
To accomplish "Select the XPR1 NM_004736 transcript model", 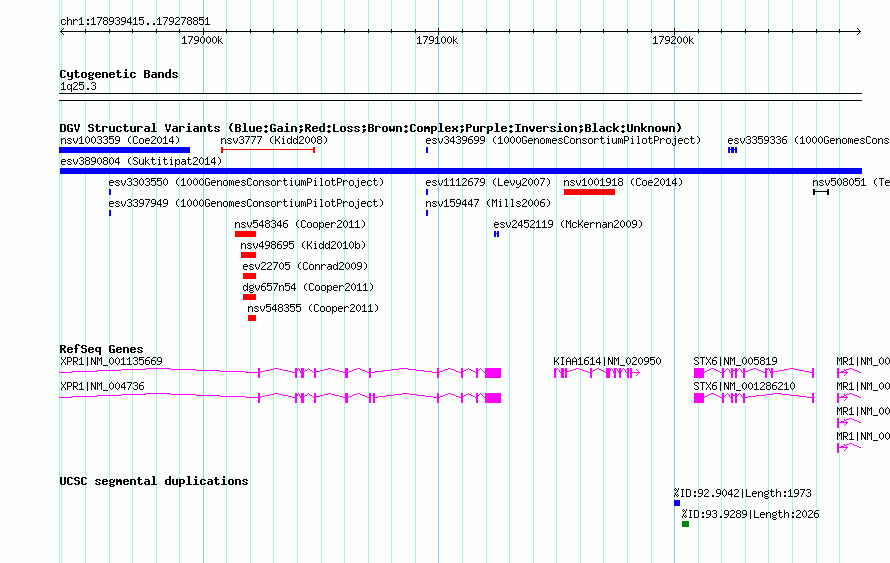I will (x=280, y=398).
